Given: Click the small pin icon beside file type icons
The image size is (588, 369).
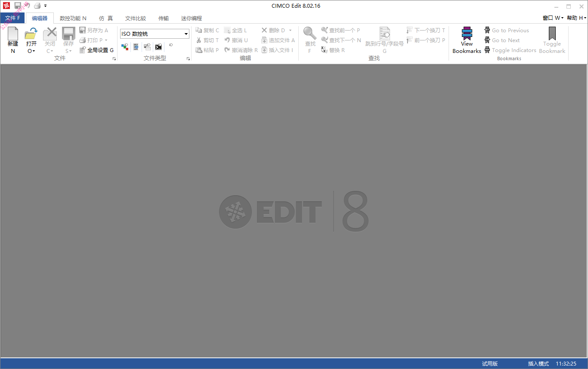Looking at the screenshot, I should [171, 45].
